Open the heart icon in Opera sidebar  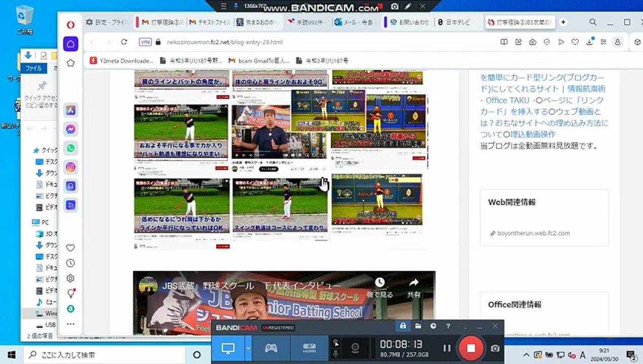tap(71, 248)
